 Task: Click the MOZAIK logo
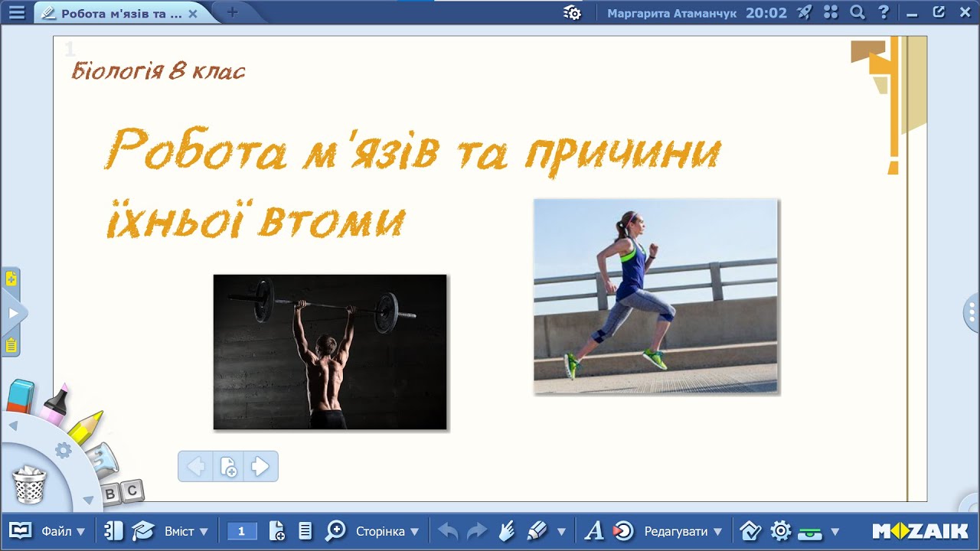pyautogui.click(x=920, y=530)
